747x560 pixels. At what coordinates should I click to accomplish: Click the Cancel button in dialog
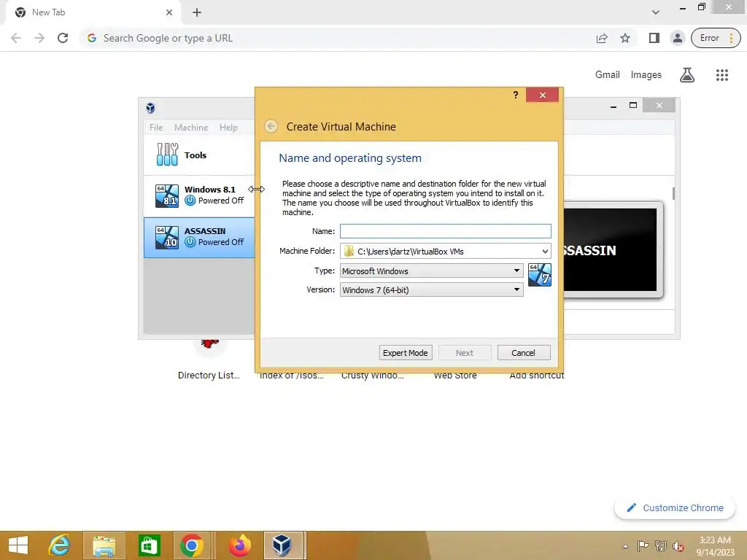524,353
